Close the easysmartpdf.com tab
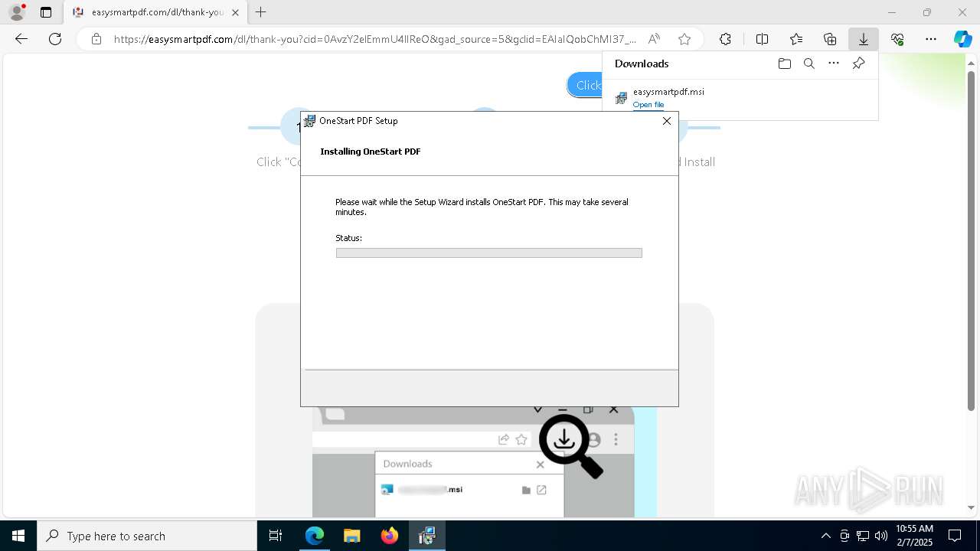This screenshot has height=551, width=980. coord(235,12)
